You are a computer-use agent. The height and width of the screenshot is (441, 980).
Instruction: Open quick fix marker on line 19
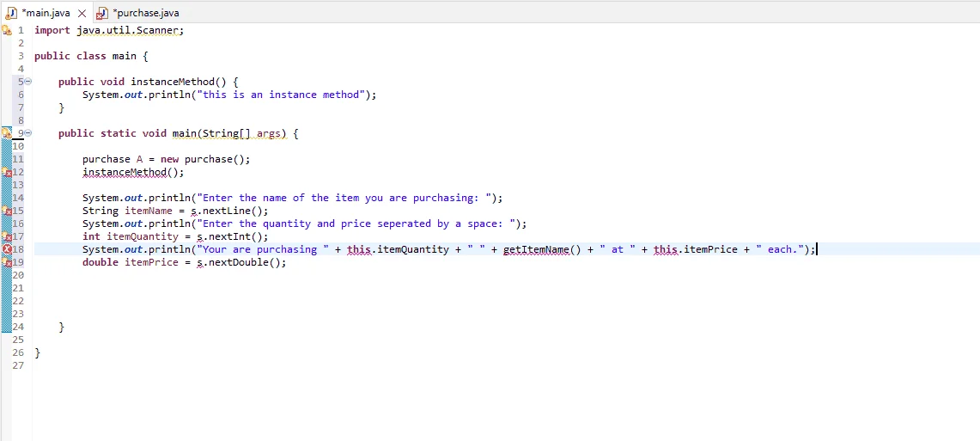click(x=6, y=262)
